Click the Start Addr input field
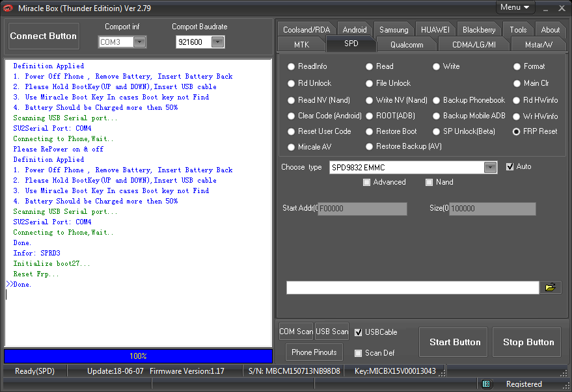The width and height of the screenshot is (572, 392). (362, 209)
